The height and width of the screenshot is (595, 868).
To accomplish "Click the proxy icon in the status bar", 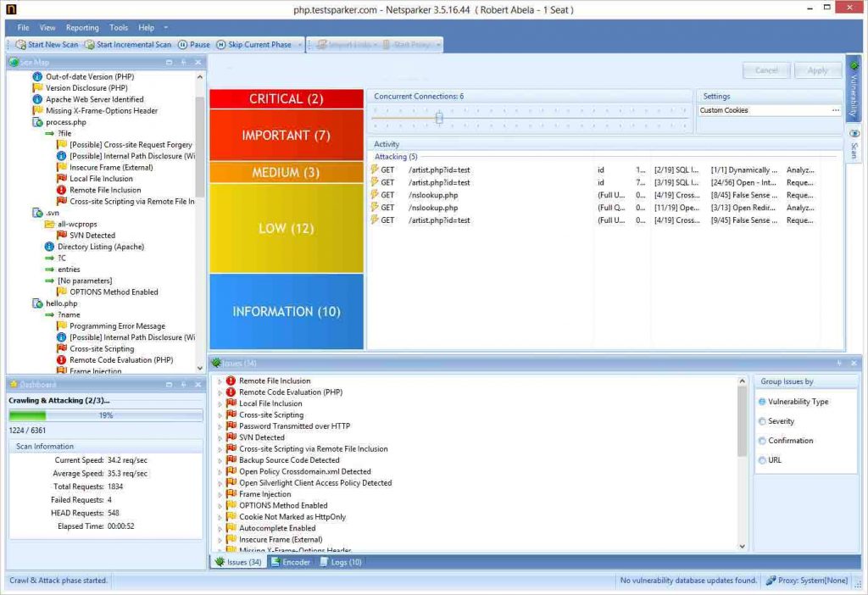I will 771,581.
